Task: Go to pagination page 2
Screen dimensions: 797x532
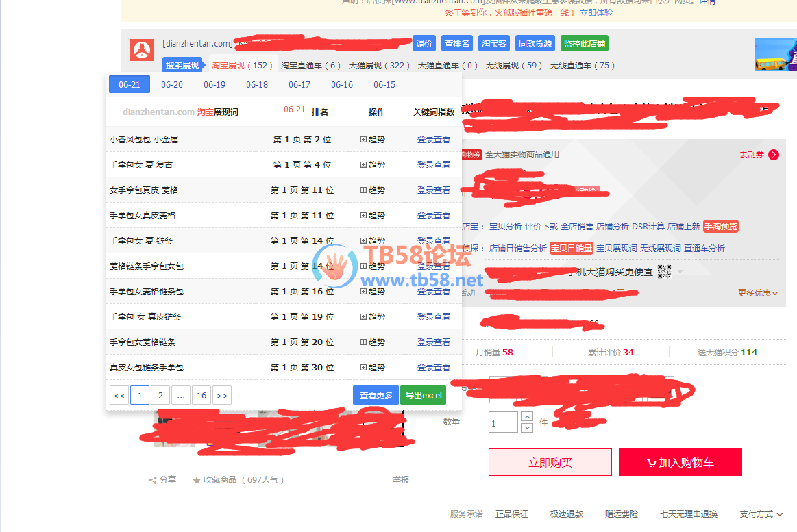Action: coord(160,396)
